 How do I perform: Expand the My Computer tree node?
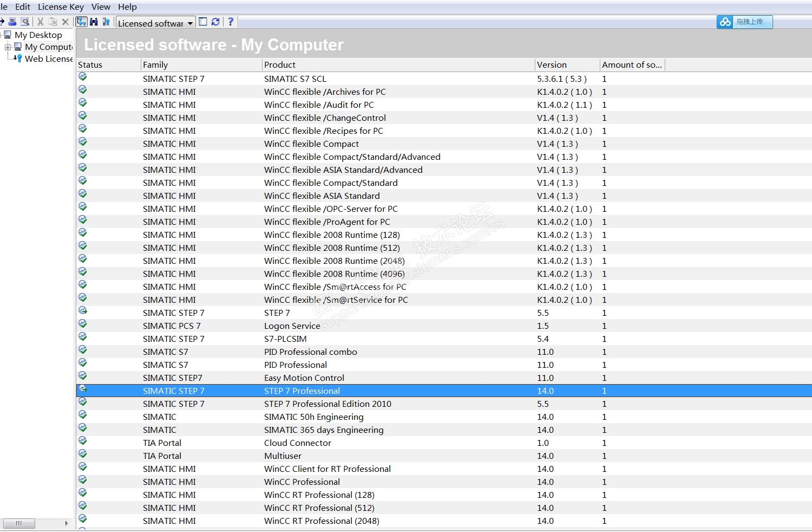click(8, 47)
